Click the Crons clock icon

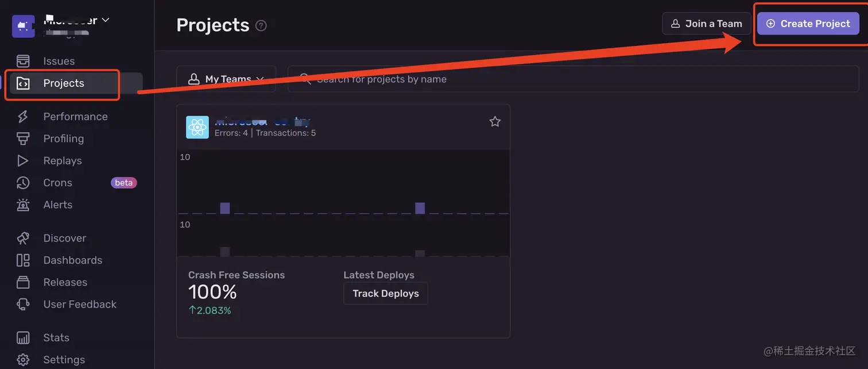pos(23,183)
